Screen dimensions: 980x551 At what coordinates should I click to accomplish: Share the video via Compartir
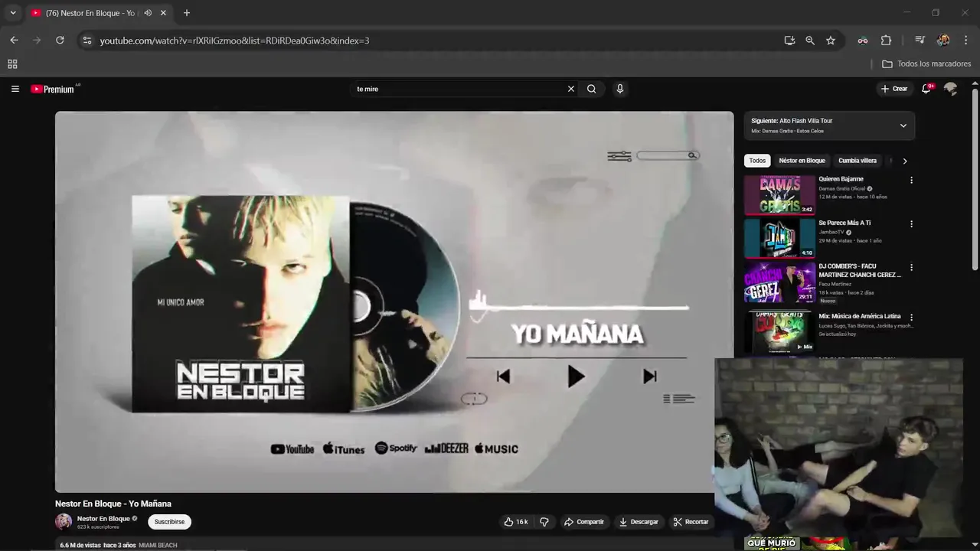coord(584,522)
